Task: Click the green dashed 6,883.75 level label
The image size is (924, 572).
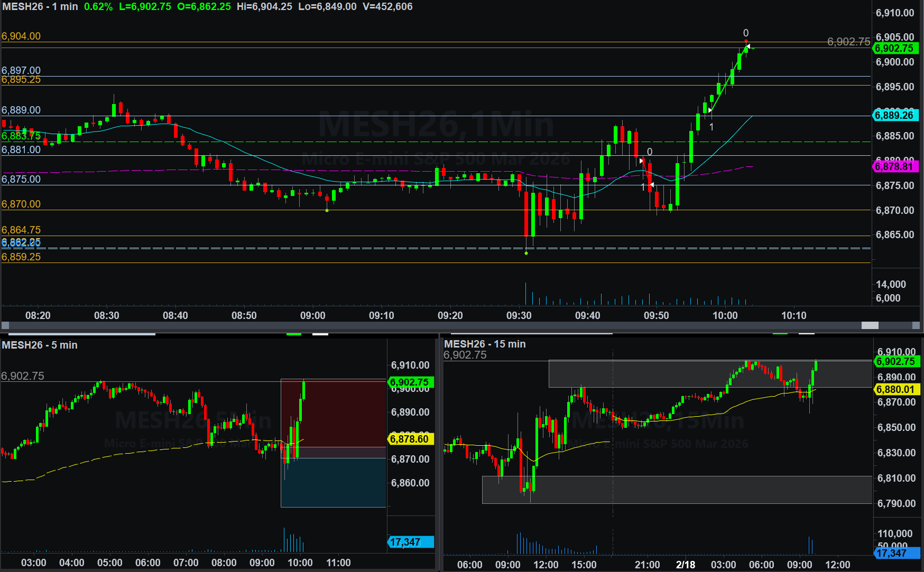Action: pos(21,136)
